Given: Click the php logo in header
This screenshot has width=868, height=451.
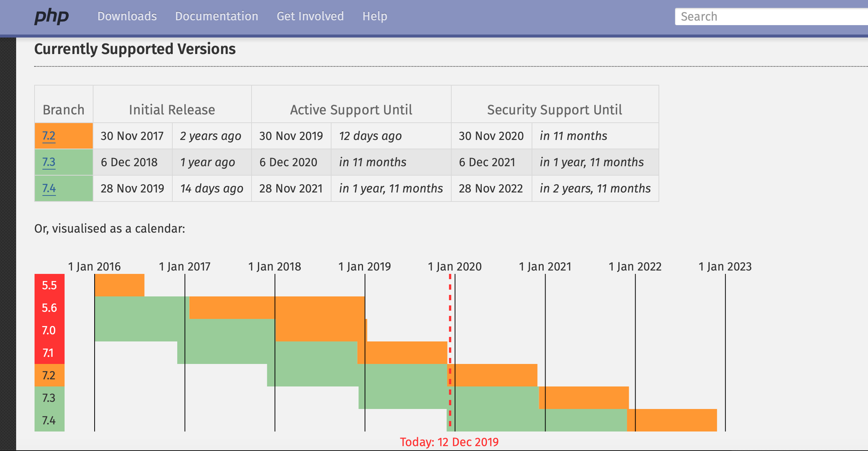Looking at the screenshot, I should (51, 17).
